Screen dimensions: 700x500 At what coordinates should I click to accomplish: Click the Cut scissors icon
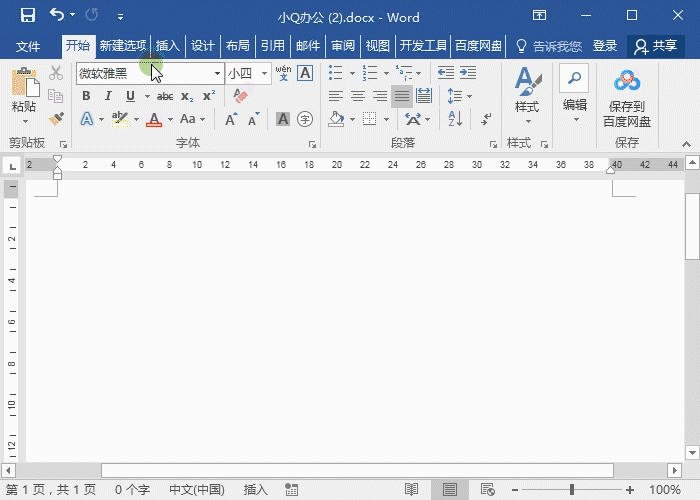pyautogui.click(x=56, y=73)
